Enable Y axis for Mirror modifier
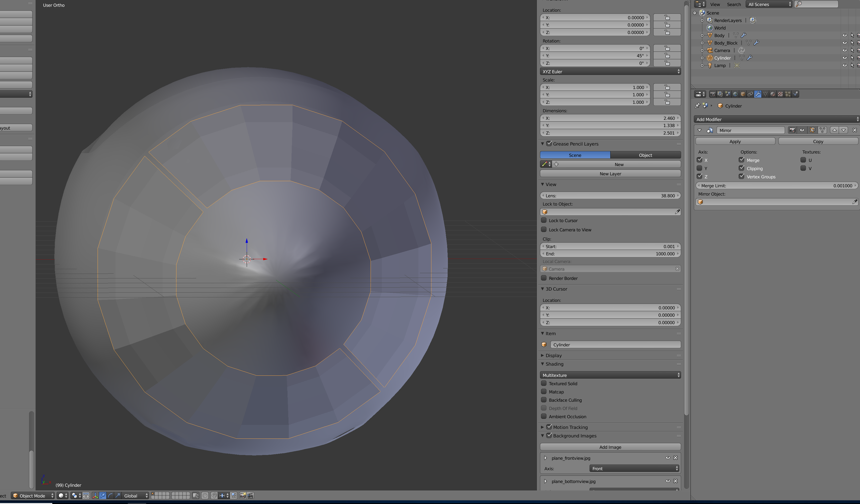This screenshot has height=504, width=860. tap(700, 168)
